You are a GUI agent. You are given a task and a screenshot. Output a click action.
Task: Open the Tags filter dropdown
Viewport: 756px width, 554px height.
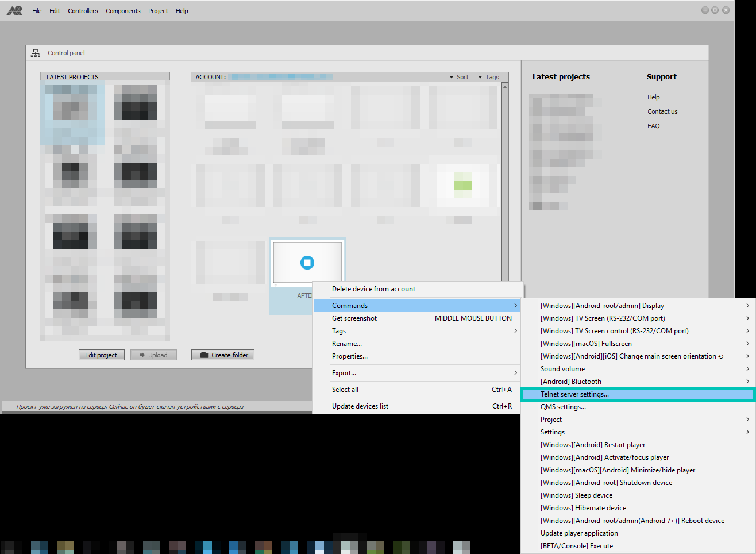488,77
